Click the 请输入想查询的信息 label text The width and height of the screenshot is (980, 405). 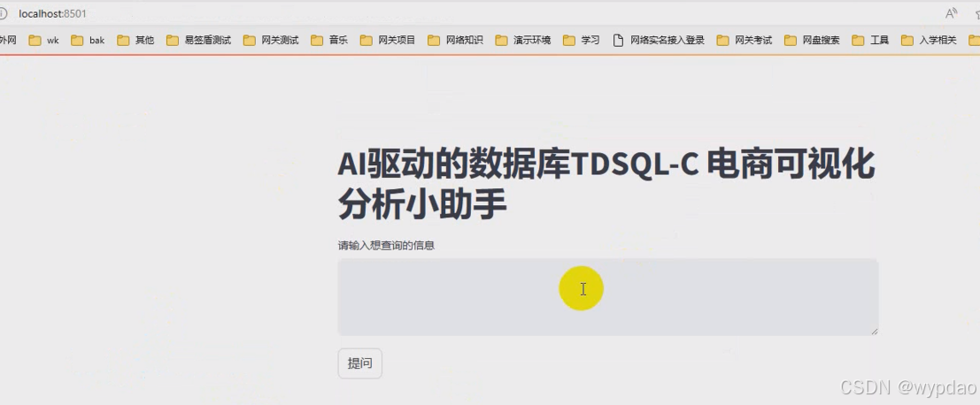[386, 246]
